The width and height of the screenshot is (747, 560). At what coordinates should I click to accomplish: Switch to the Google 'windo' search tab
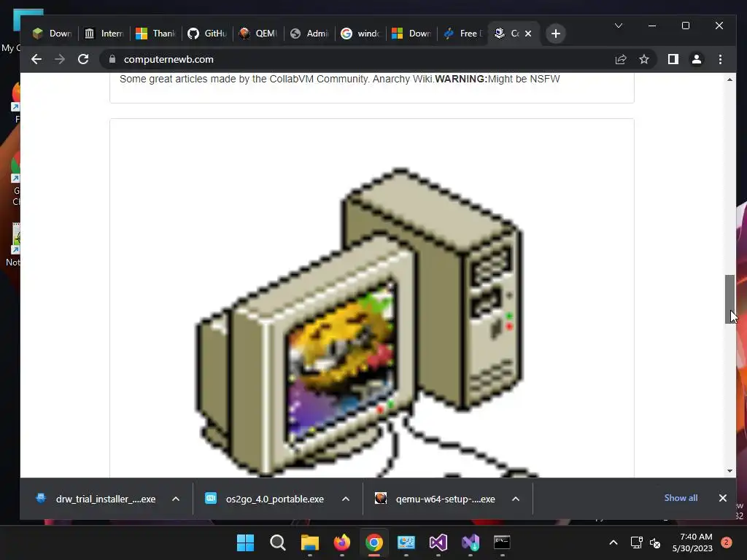(360, 34)
